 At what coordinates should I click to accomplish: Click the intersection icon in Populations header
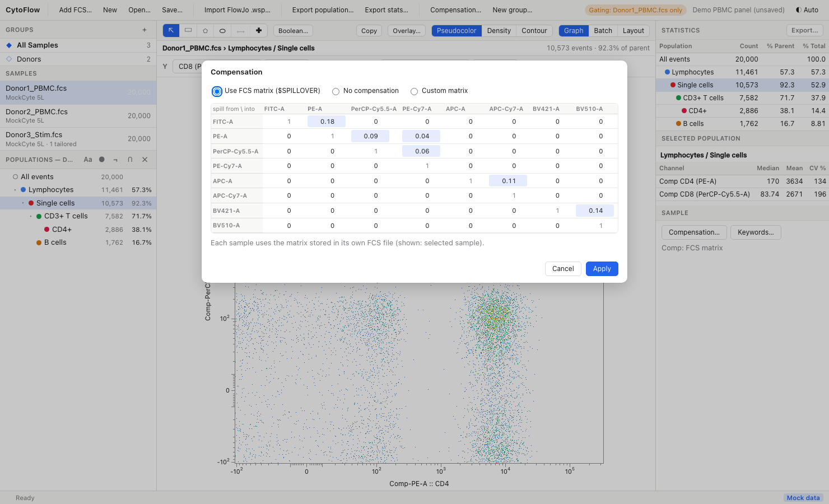coord(130,160)
